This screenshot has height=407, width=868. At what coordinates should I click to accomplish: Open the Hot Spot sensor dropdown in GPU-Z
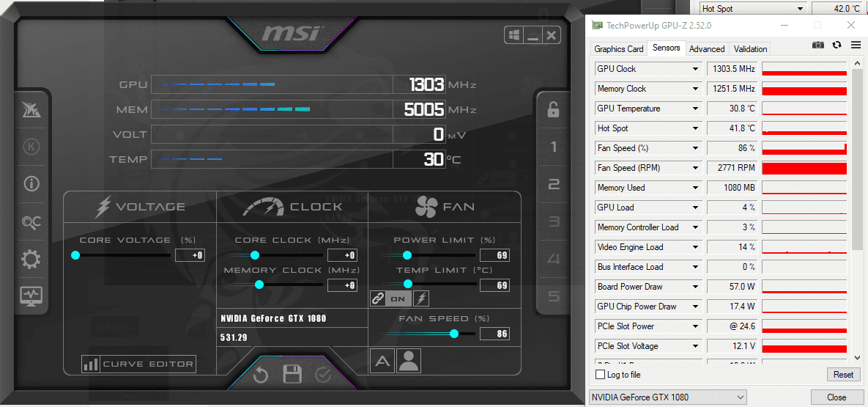[695, 128]
